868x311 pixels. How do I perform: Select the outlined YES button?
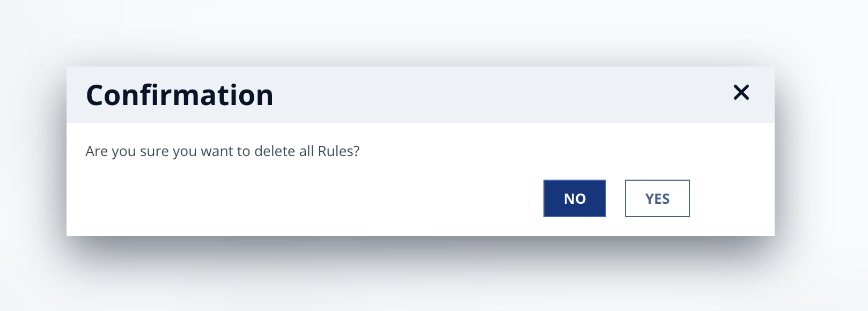pos(657,198)
